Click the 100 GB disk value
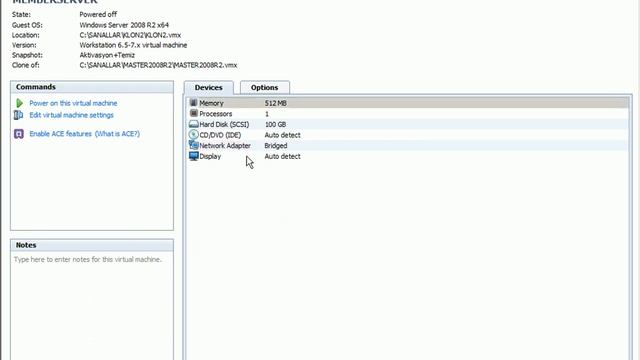The image size is (640, 360). (x=276, y=124)
